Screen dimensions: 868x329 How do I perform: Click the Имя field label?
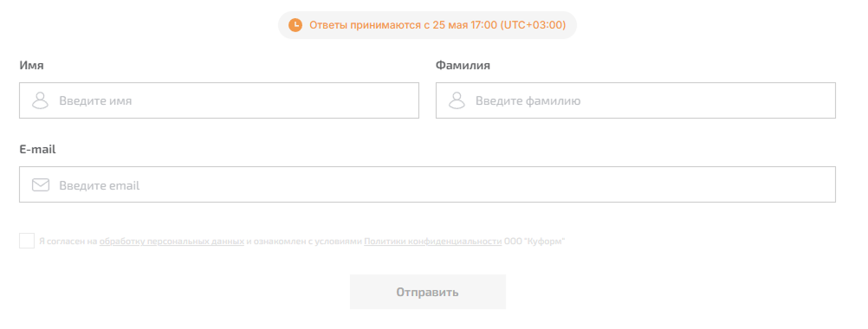(31, 65)
